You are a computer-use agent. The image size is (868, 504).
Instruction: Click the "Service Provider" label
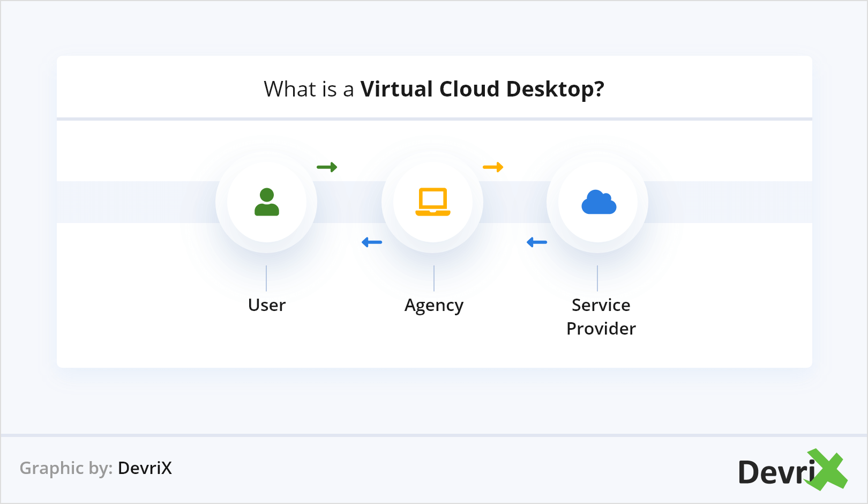pos(601,316)
